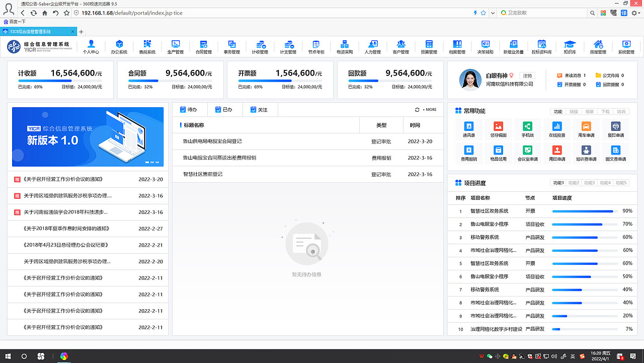Open 用车申请 application icon

point(585,129)
